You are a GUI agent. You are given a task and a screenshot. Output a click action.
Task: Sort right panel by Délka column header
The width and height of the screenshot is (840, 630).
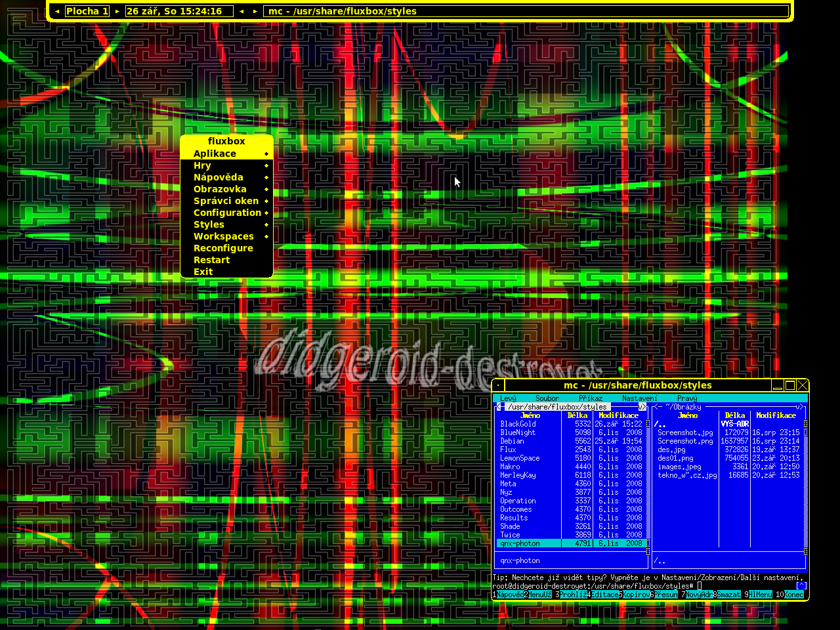coord(735,415)
